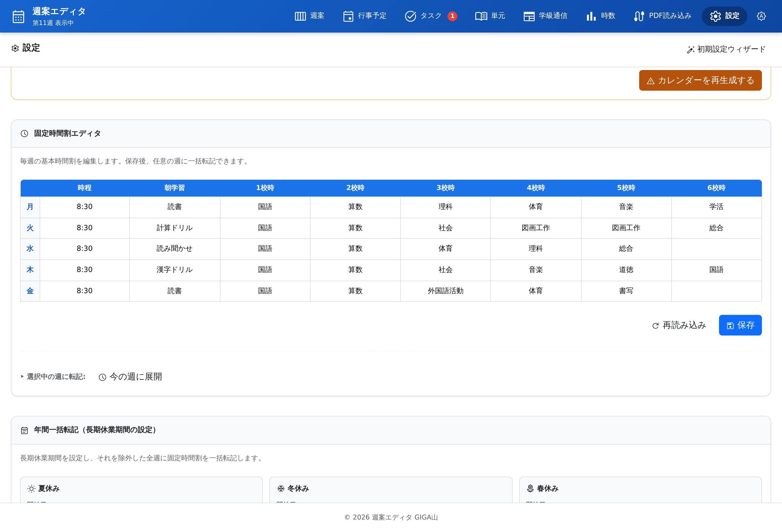Expand 選択中の週に転記 disclosure triangle
This screenshot has height=532, width=782.
tap(22, 376)
